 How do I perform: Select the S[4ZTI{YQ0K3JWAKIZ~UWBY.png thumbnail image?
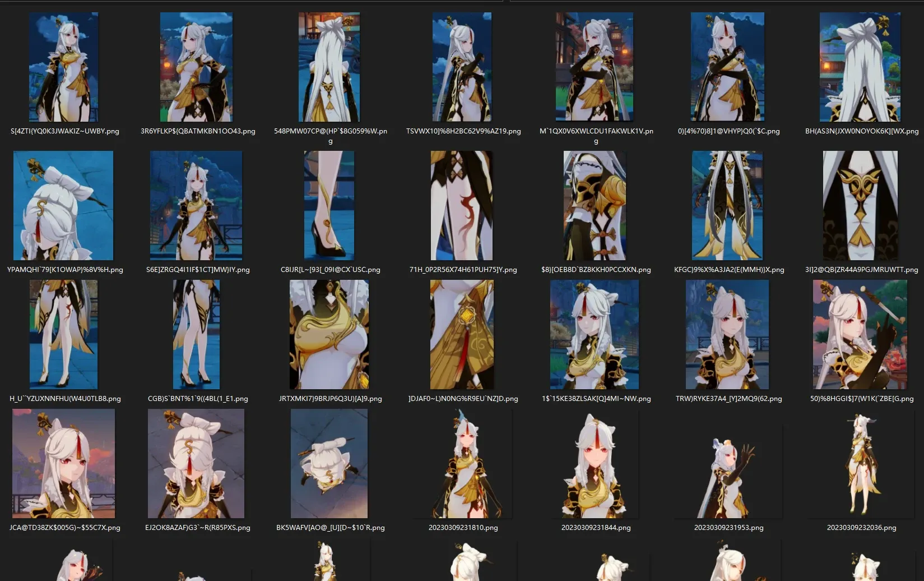point(63,67)
